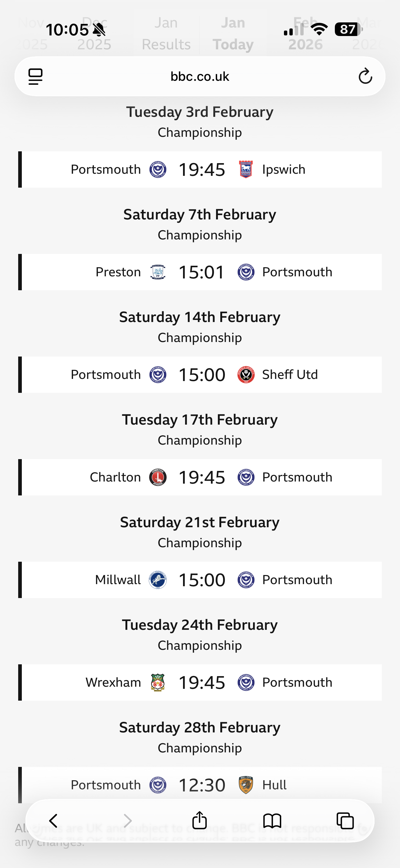
Task: Open Safari bookmarks book icon
Action: [272, 820]
